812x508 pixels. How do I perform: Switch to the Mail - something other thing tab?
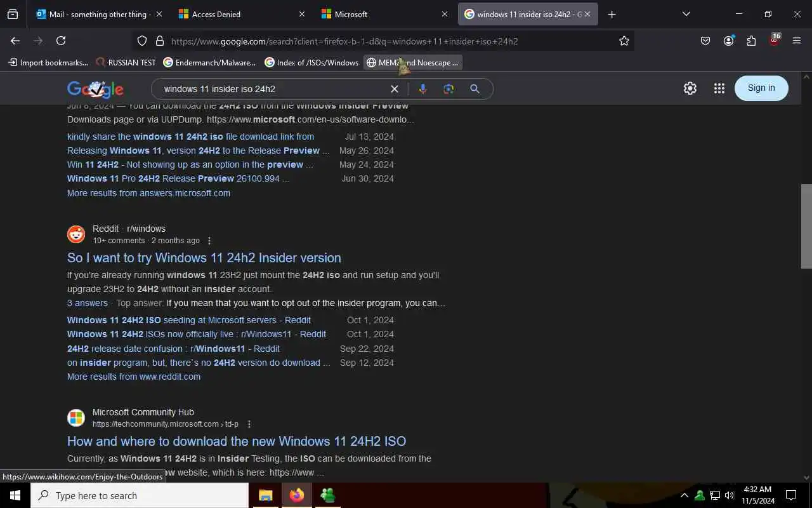point(93,14)
